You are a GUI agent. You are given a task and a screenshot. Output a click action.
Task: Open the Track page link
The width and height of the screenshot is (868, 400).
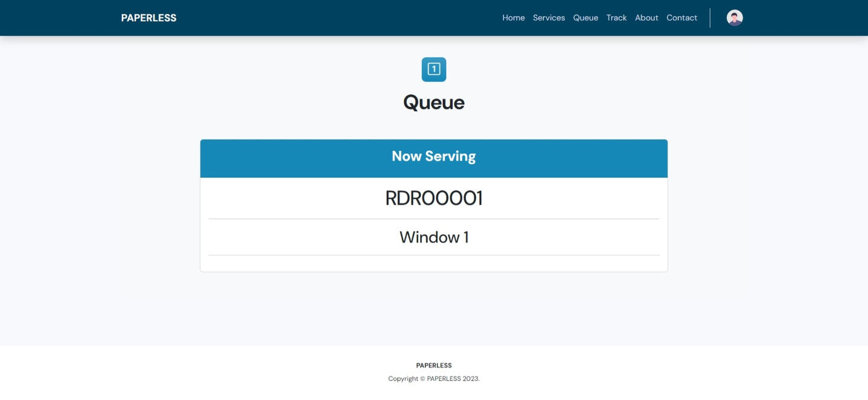click(616, 18)
